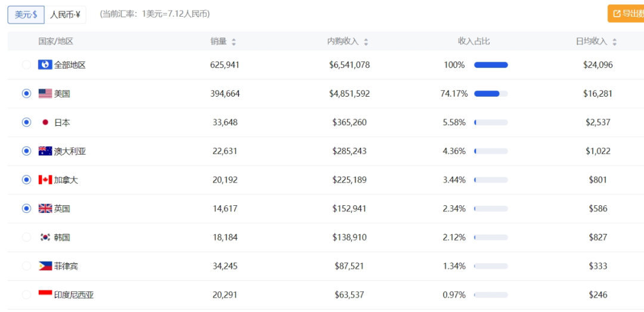Click the orange export data button
The height and width of the screenshot is (312, 644).
pos(626,14)
